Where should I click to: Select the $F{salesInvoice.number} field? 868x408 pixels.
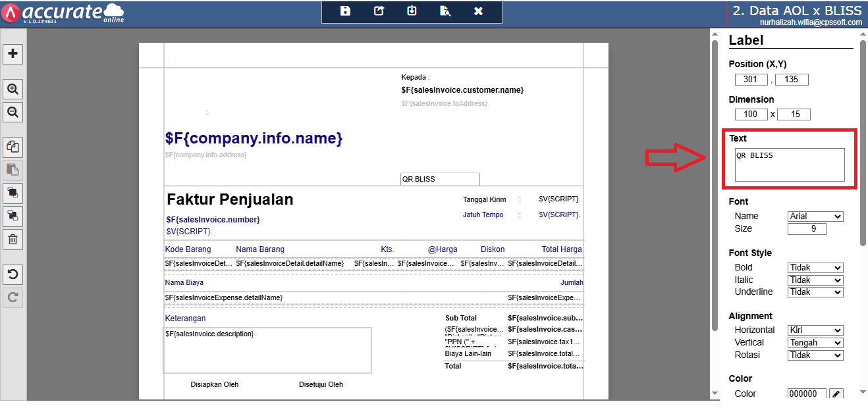click(213, 220)
